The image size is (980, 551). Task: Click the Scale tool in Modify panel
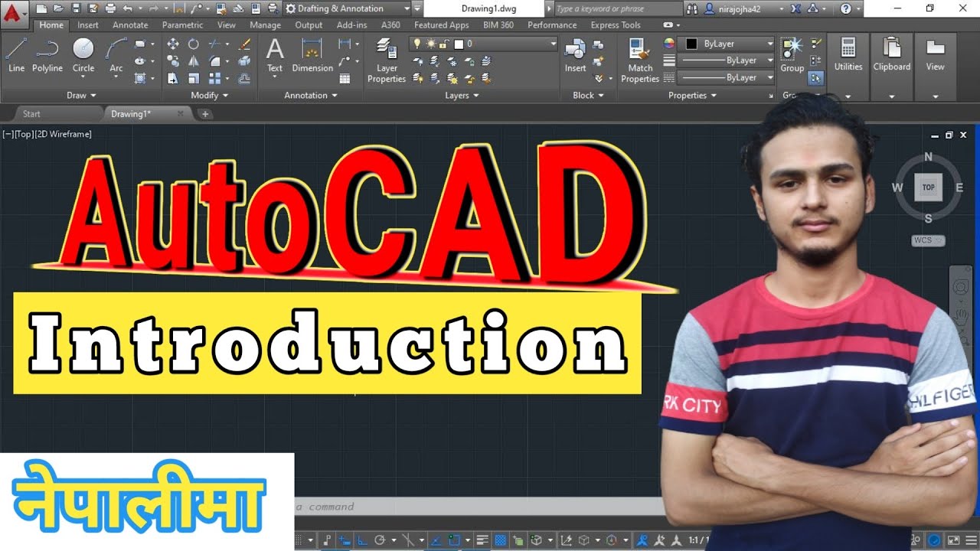pyautogui.click(x=194, y=78)
